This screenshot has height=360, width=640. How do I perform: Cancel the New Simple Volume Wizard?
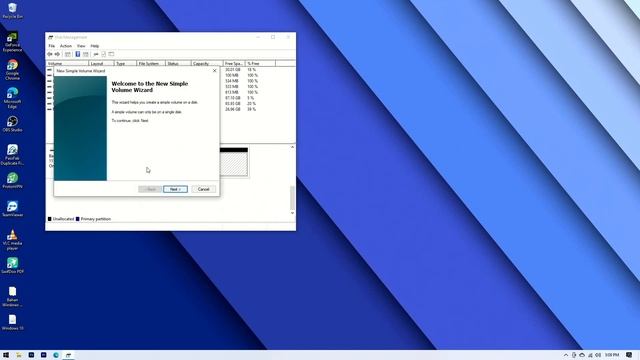pos(203,189)
